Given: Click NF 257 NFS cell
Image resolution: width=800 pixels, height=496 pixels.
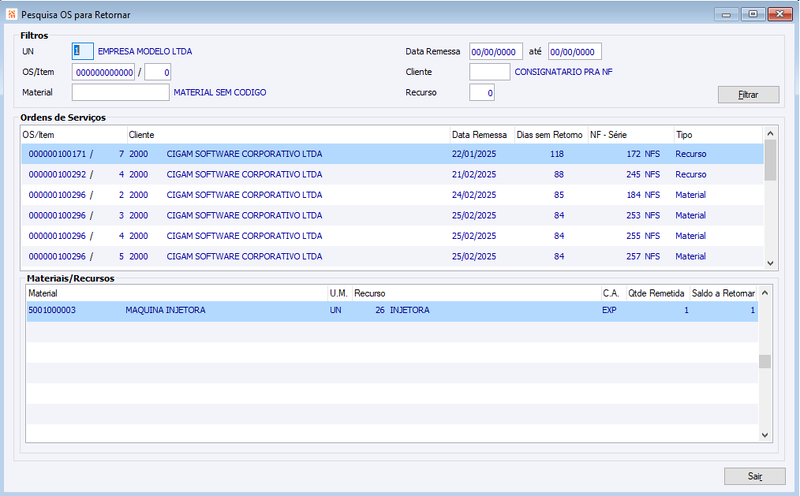Looking at the screenshot, I should click(x=643, y=256).
